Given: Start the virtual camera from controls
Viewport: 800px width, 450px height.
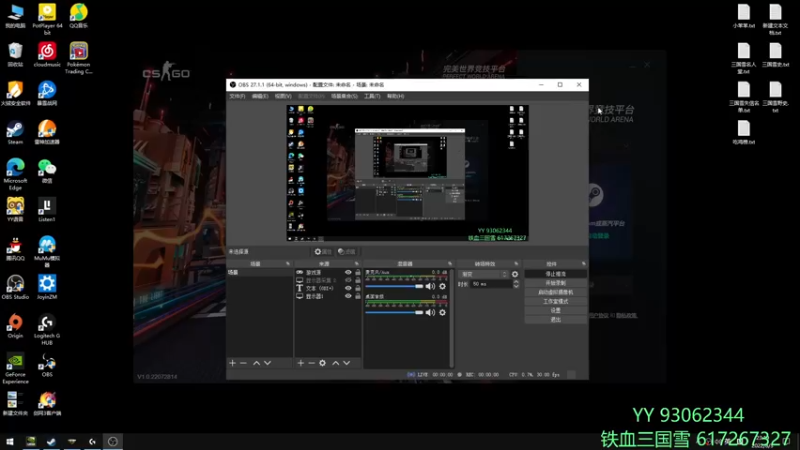Looking at the screenshot, I should pos(556,292).
